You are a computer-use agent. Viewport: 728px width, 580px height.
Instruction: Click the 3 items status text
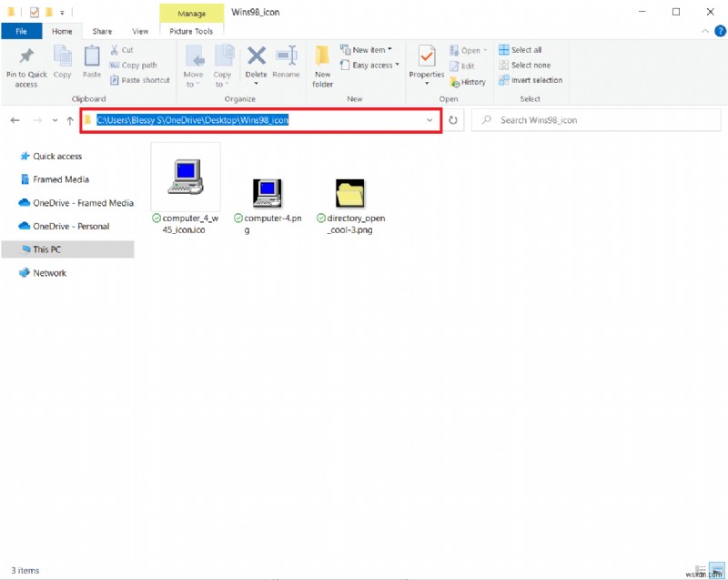(25, 570)
